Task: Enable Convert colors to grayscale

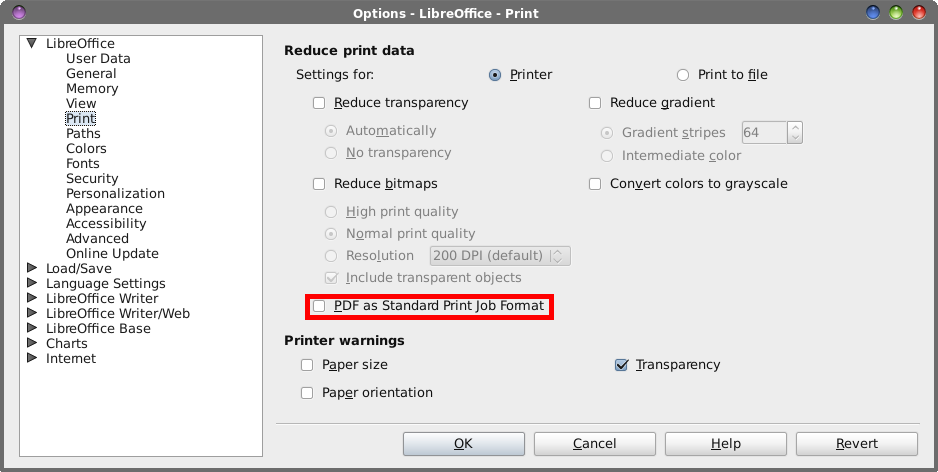Action: [595, 184]
